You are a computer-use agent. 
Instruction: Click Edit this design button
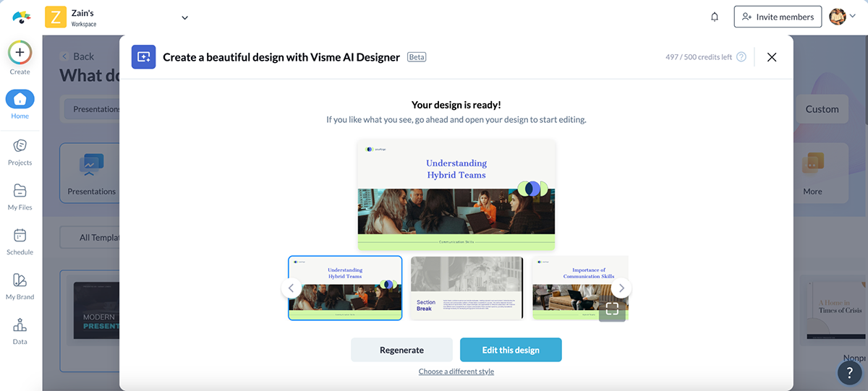tap(511, 350)
